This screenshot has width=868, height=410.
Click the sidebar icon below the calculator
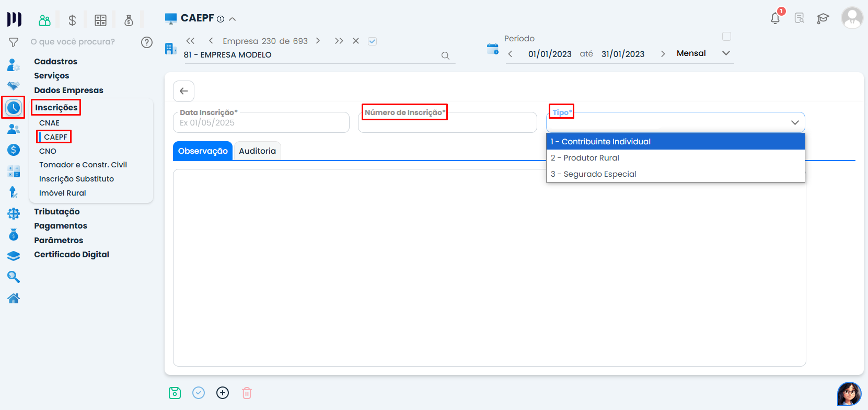[14, 192]
